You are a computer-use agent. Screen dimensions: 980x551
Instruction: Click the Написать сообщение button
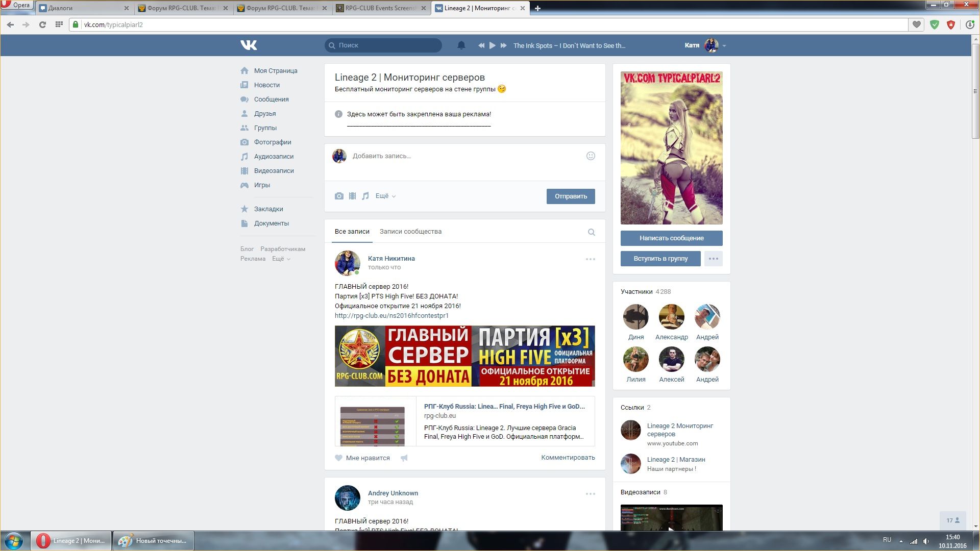(x=672, y=238)
